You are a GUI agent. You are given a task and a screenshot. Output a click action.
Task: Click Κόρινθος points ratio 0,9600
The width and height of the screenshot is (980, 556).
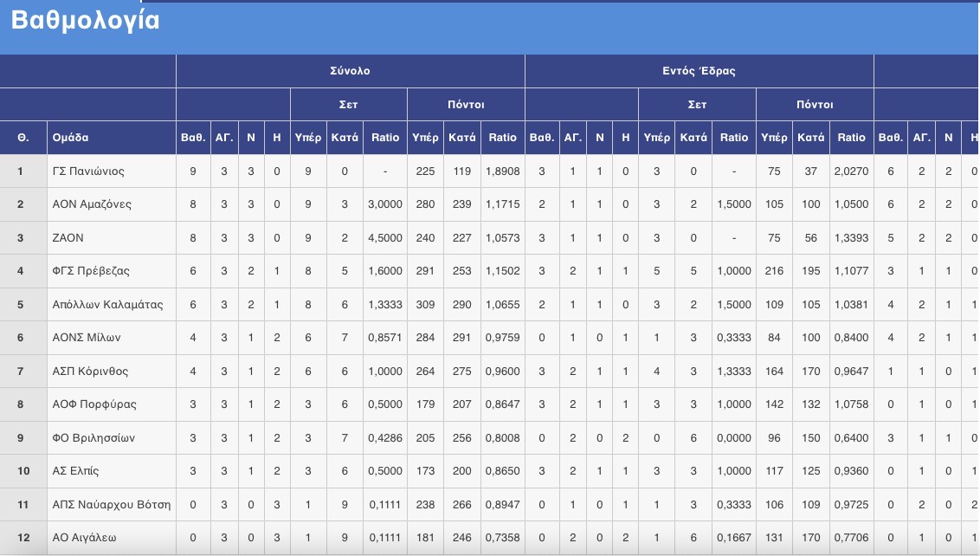coord(502,372)
